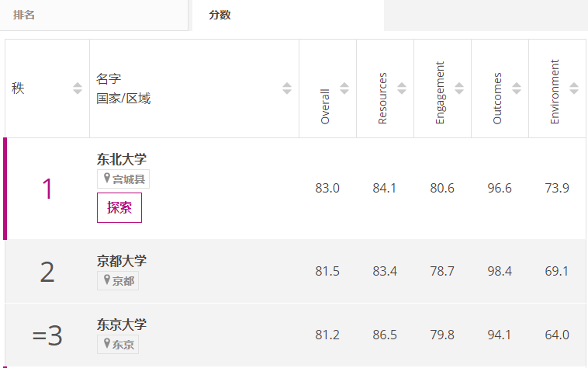Sort table by Overall score arrows
The image size is (588, 368).
click(x=344, y=89)
